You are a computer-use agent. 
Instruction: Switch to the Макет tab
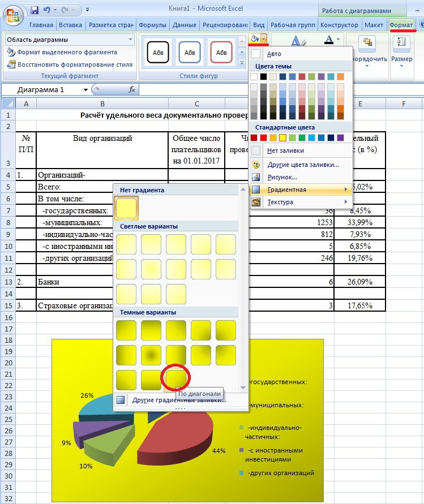[374, 25]
